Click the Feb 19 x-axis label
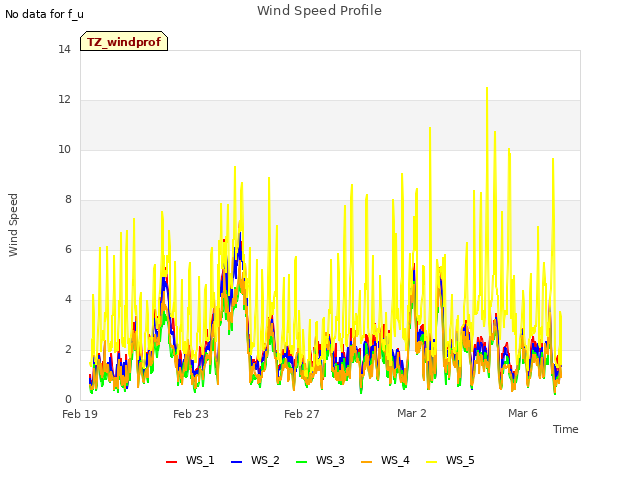Viewport: 640px width, 480px height. [x=80, y=414]
